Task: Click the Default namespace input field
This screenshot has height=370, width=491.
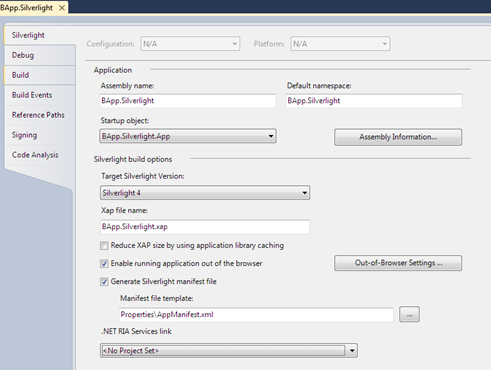Action: 374,101
